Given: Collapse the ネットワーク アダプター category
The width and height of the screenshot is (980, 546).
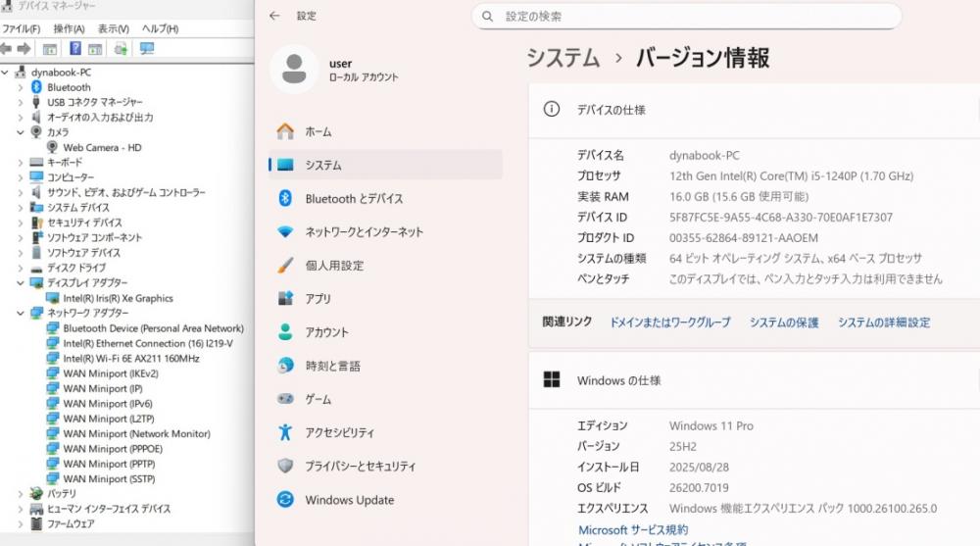Looking at the screenshot, I should pyautogui.click(x=20, y=313).
